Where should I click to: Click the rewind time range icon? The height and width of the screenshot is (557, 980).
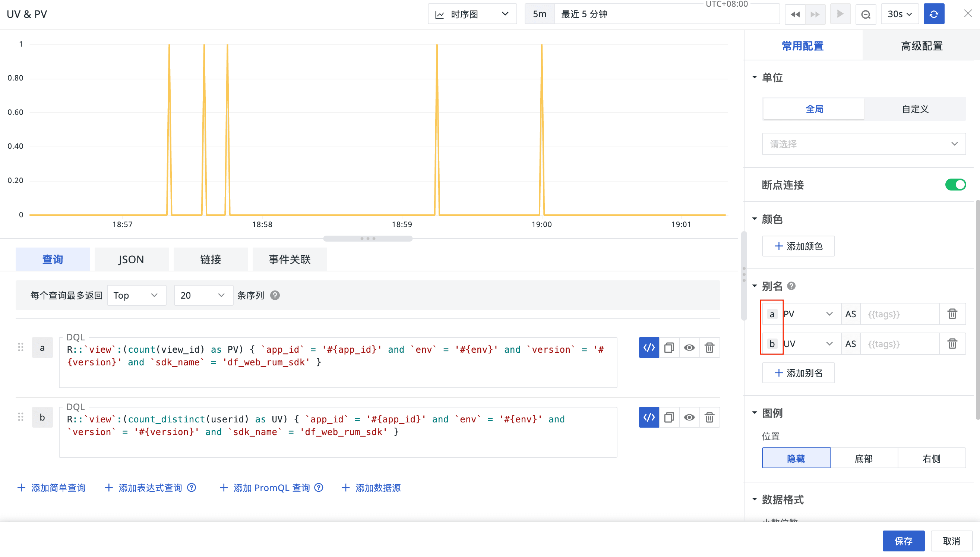[795, 14]
